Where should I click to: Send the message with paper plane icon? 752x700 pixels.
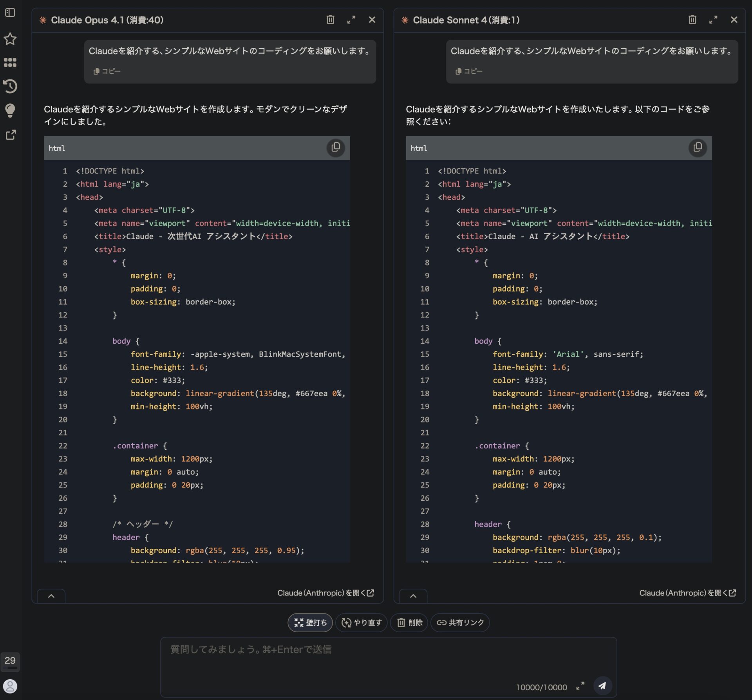point(602,686)
